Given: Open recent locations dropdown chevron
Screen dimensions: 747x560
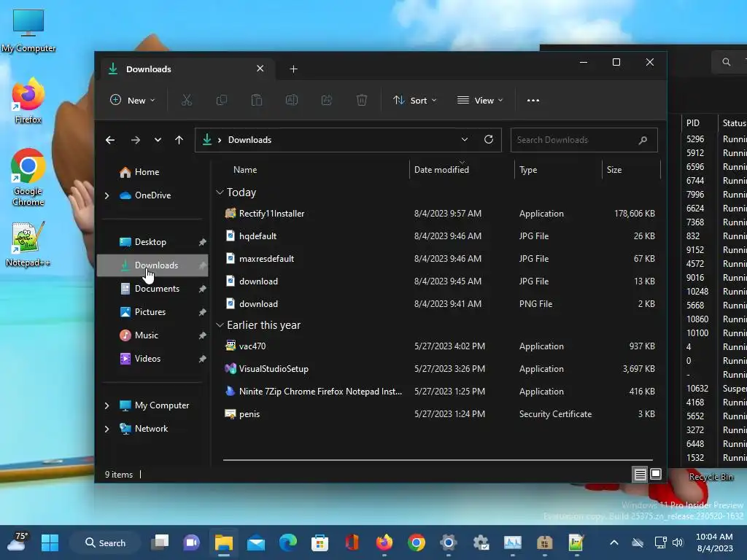Looking at the screenshot, I should pos(158,140).
